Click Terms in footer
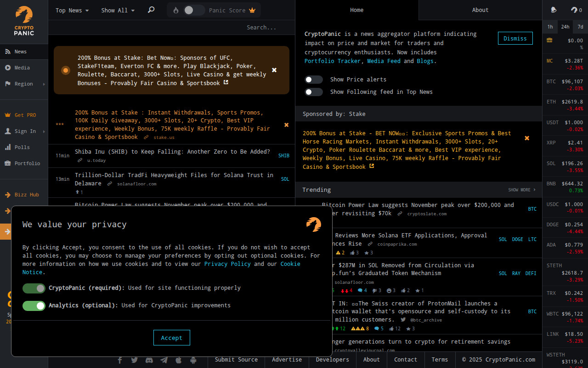Screen dimensions: 588x368 (x=440, y=360)
